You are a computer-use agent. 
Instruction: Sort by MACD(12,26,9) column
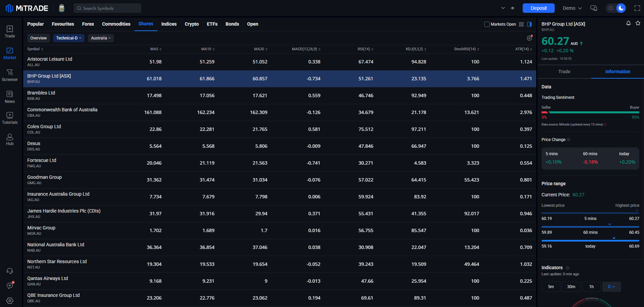pos(306,49)
